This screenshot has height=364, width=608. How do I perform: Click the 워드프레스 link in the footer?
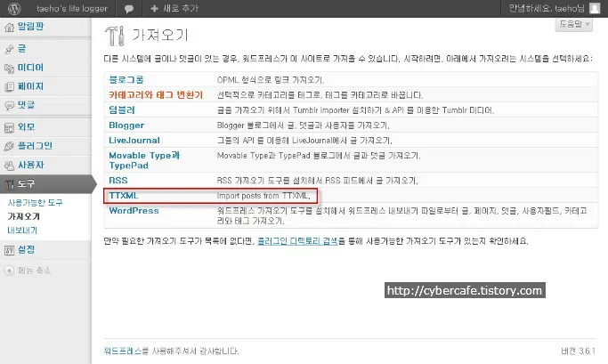pyautogui.click(x=123, y=352)
